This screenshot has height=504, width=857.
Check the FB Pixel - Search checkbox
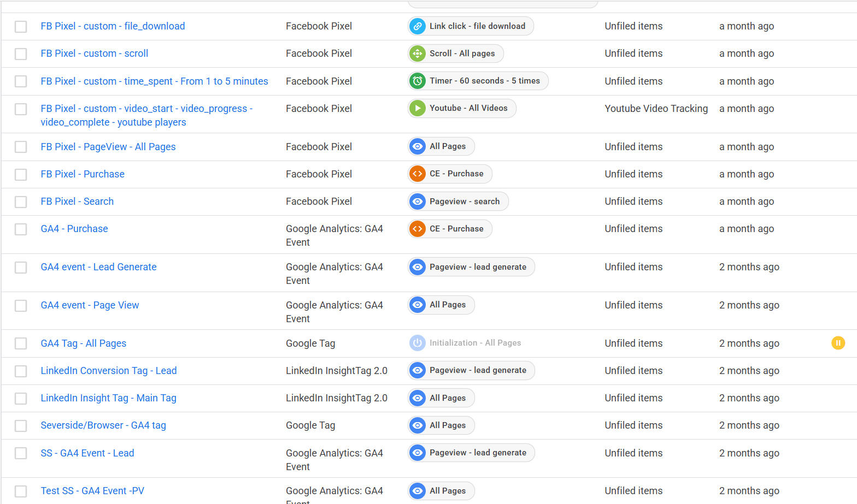click(x=21, y=202)
